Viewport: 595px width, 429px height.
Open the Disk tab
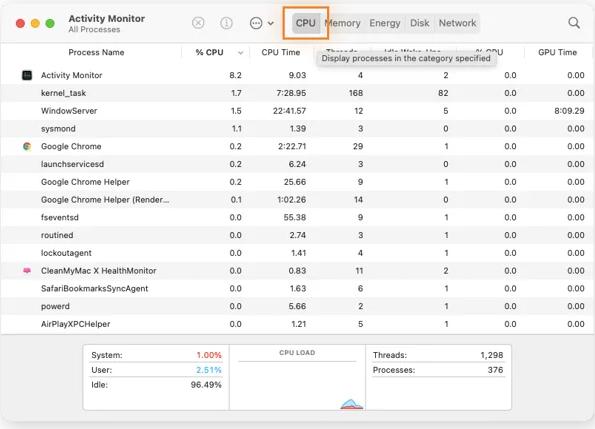point(420,23)
